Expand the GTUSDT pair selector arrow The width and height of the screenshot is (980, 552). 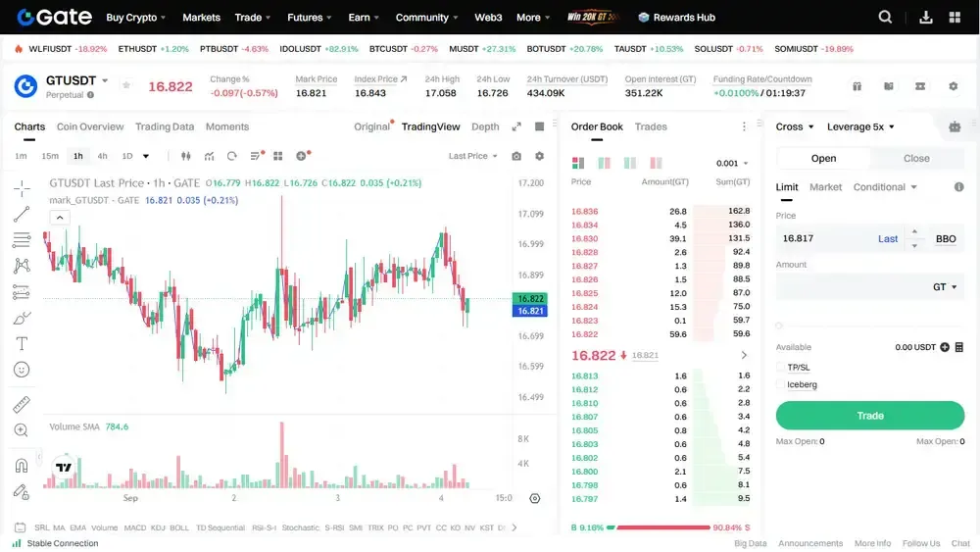pyautogui.click(x=105, y=80)
